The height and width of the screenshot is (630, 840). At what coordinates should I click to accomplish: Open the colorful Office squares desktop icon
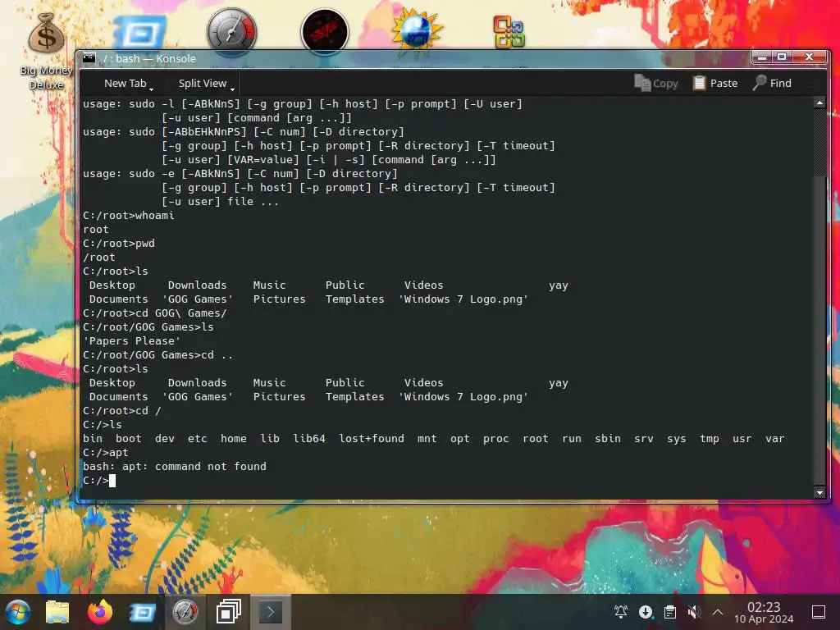509,32
